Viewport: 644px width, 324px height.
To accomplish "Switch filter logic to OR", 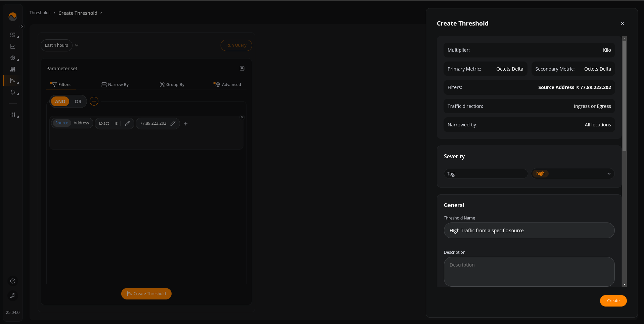I will [78, 102].
